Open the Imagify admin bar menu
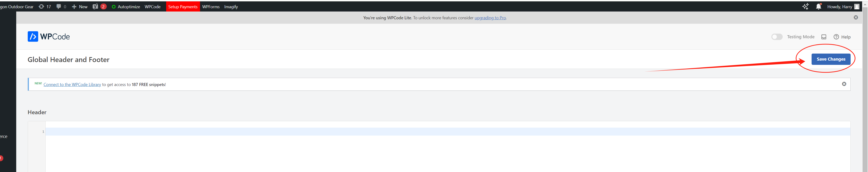 [231, 7]
